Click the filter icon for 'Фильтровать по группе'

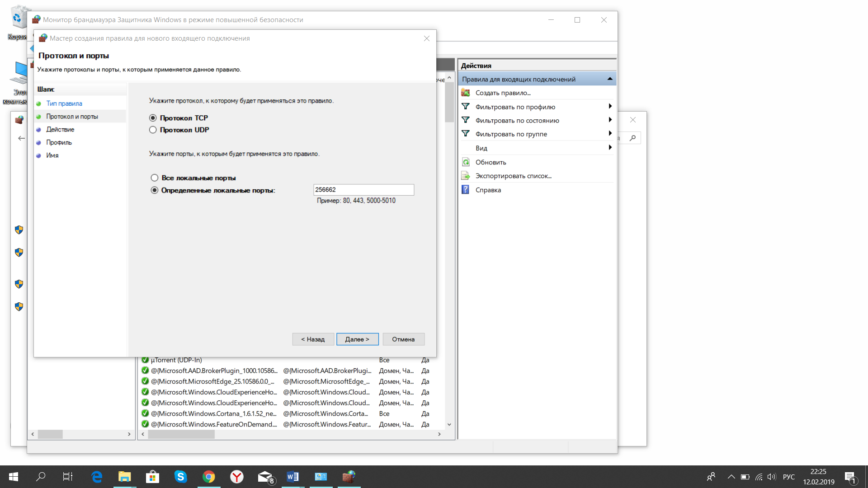pos(465,134)
